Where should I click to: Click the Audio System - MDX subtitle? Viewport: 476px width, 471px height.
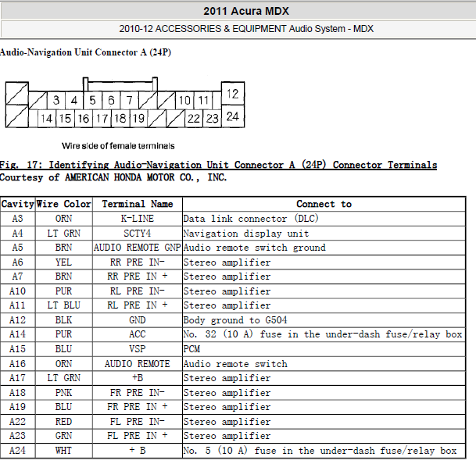[246, 29]
